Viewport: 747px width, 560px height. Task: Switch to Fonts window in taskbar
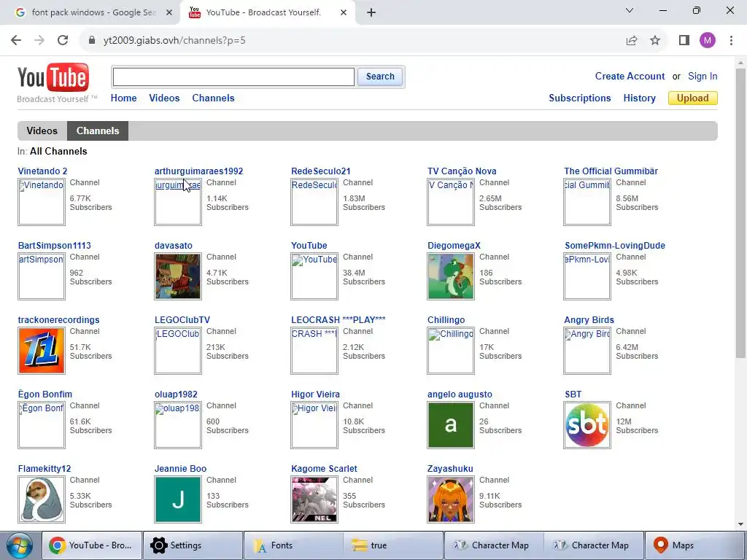point(293,545)
